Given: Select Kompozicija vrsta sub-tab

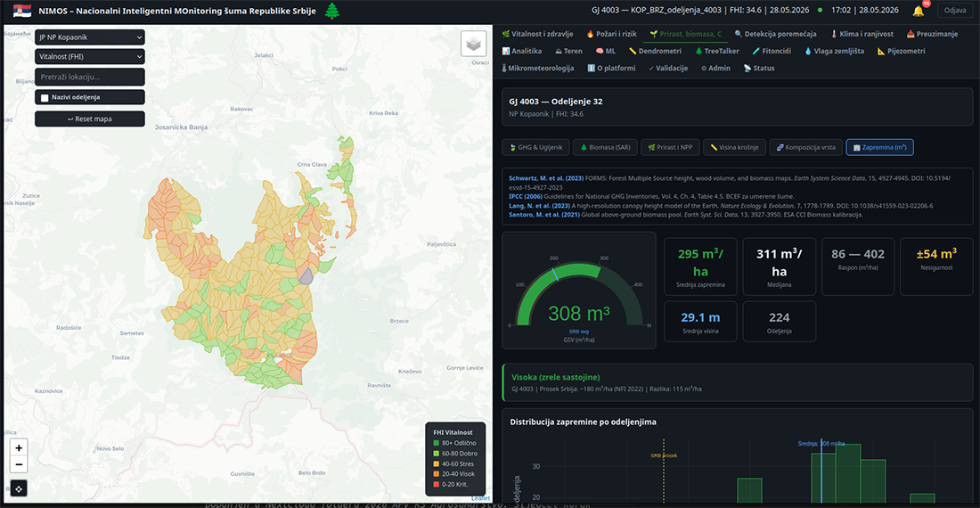Looking at the screenshot, I should point(805,147).
